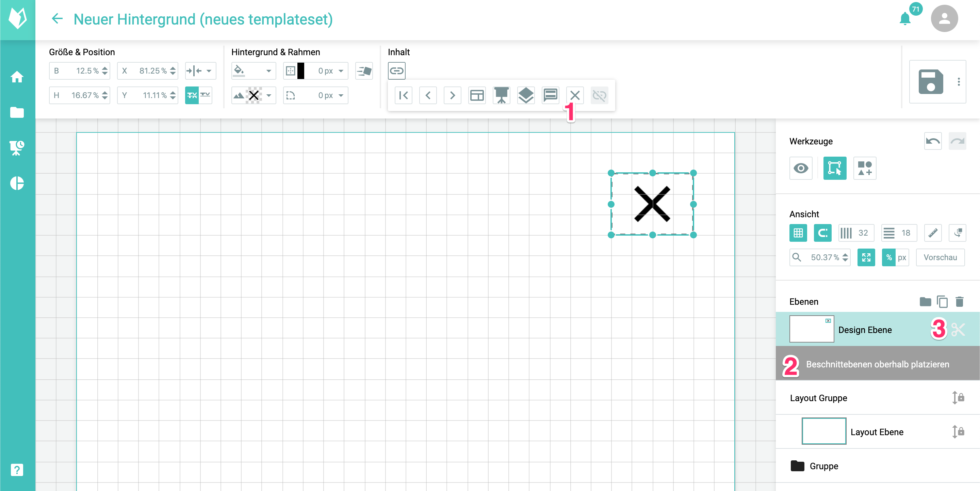Save with the floppy disk button
Viewport: 980px width, 491px height.
tap(931, 82)
